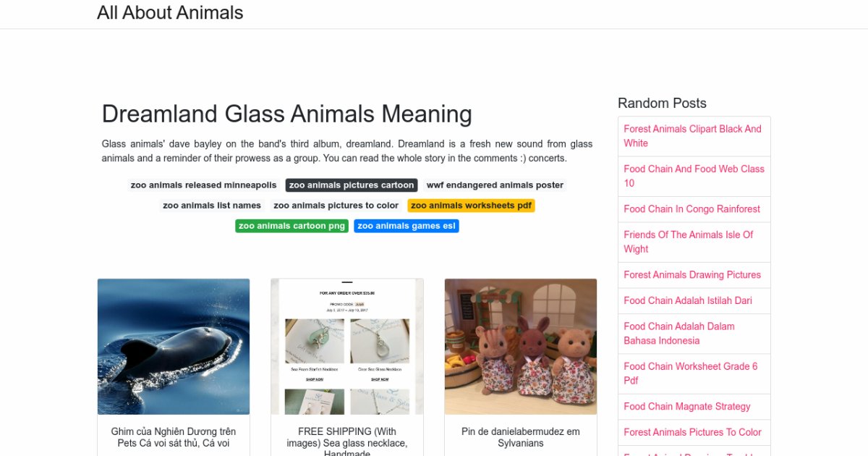Viewport: 868px width, 456px height.
Task: Go to 'Food Chain Magnate Strategy' post
Action: 686,407
